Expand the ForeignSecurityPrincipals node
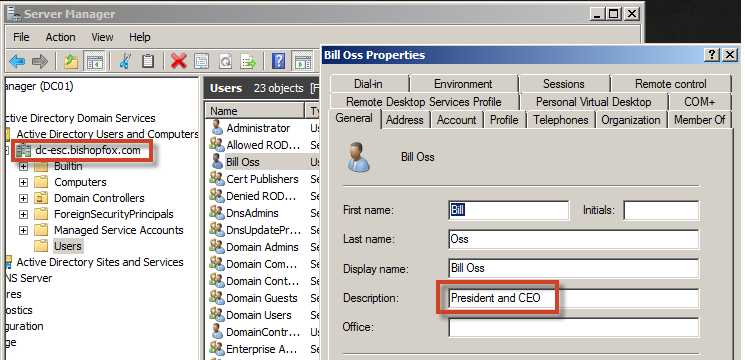745x360 pixels. click(x=23, y=215)
